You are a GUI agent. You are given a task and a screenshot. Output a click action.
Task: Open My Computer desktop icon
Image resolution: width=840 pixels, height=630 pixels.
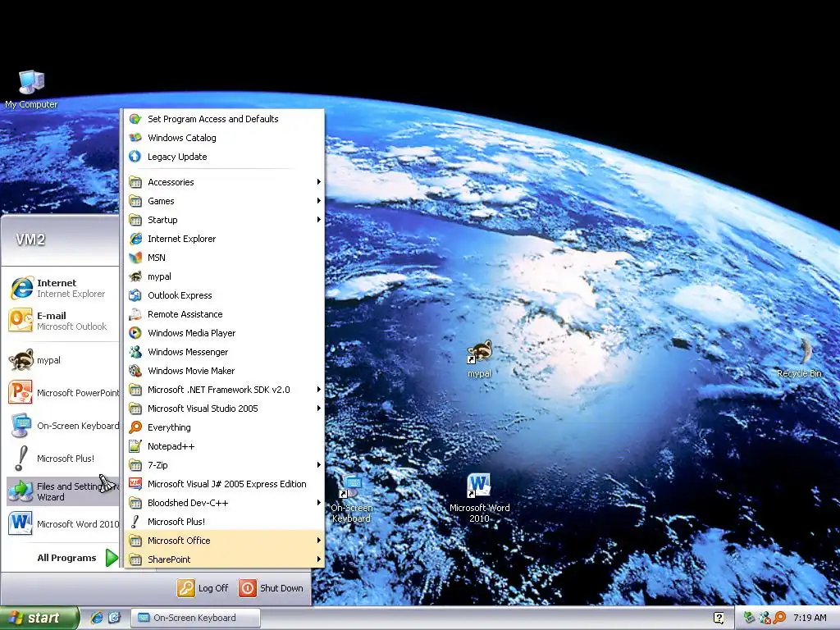pyautogui.click(x=31, y=89)
